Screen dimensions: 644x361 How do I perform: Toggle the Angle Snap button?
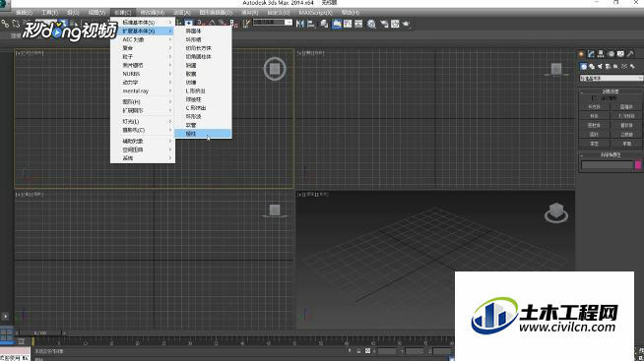pyautogui.click(x=212, y=23)
